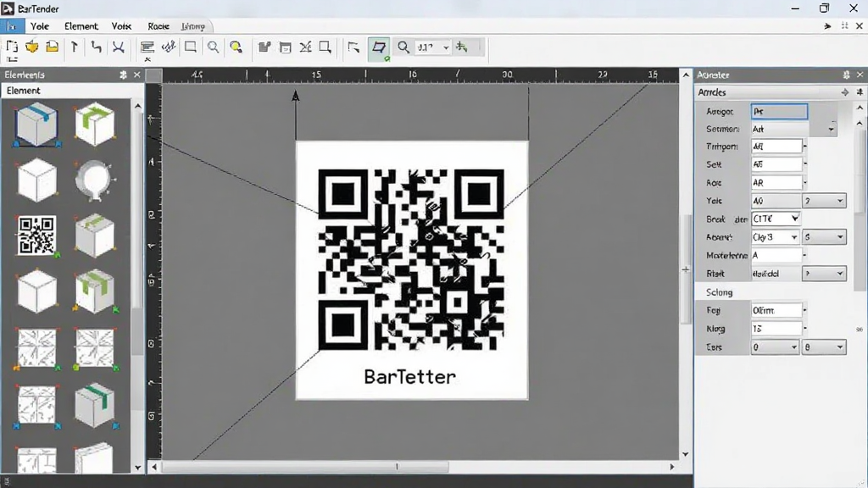The height and width of the screenshot is (488, 868).
Task: Select the arrow pointer selection tool
Action: click(x=353, y=47)
